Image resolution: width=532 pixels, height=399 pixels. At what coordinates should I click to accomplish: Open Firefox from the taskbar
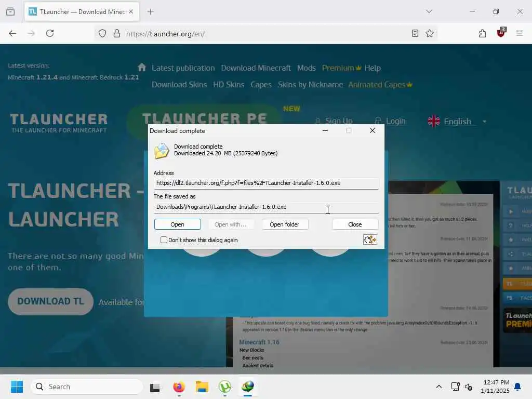tap(179, 387)
